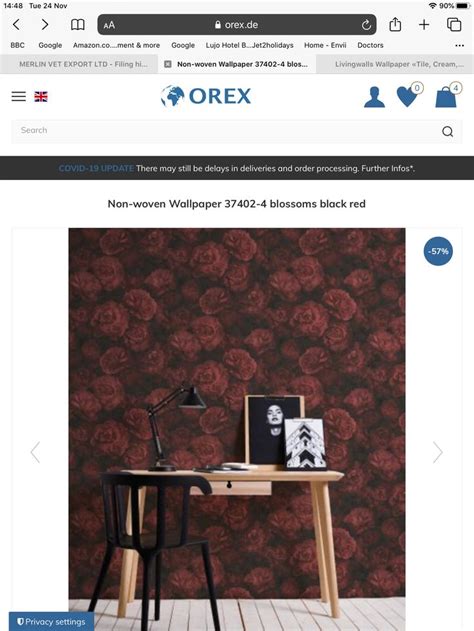Open a new tab with plus icon
The height and width of the screenshot is (631, 474).
coord(424,25)
